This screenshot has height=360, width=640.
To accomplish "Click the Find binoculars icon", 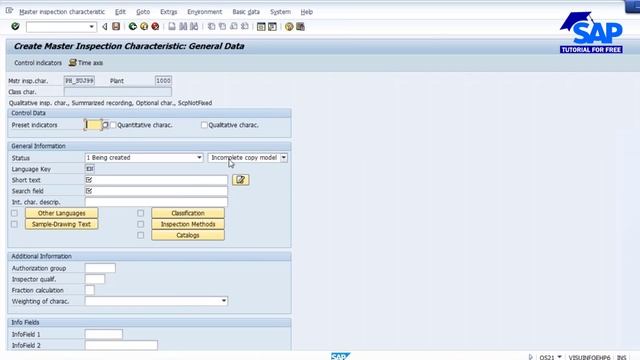I will pos(183,27).
